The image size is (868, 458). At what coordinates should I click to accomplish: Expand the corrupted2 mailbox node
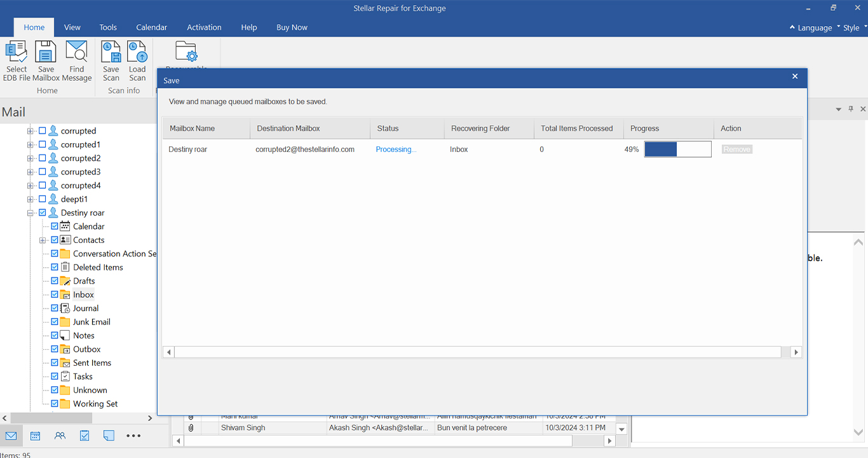pyautogui.click(x=31, y=158)
